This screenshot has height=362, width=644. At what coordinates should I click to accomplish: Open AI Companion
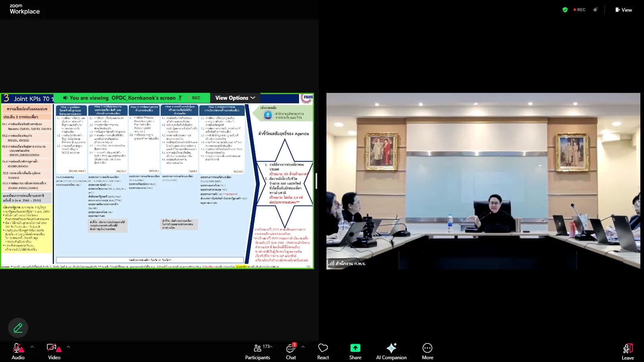391,351
